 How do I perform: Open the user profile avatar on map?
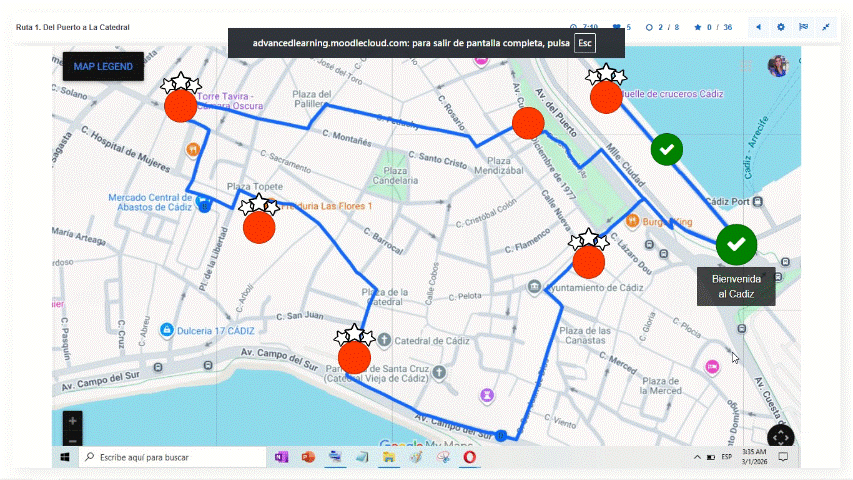777,66
